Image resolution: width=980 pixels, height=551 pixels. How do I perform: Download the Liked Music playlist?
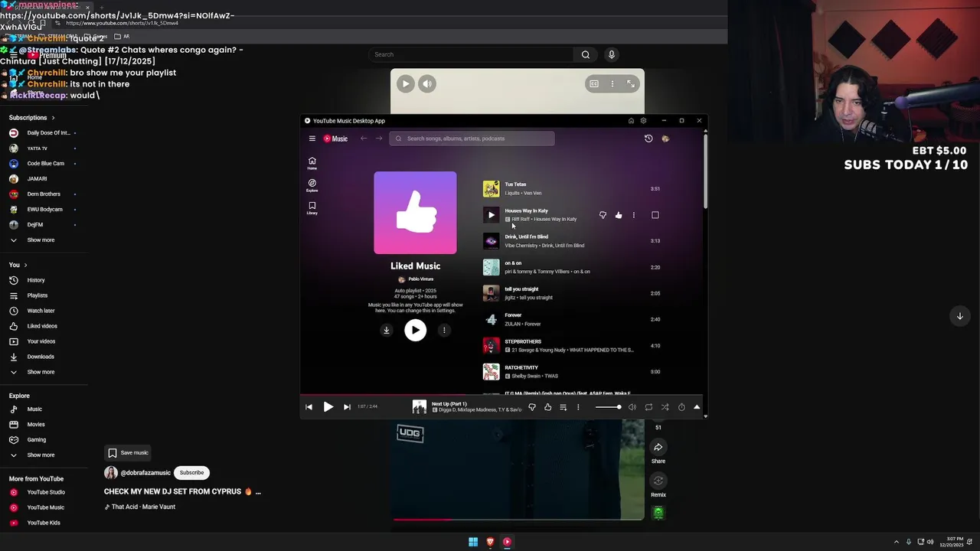(387, 330)
